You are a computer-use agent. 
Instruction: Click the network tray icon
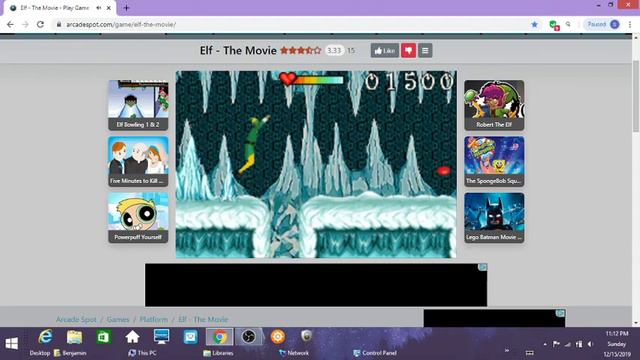click(x=567, y=344)
